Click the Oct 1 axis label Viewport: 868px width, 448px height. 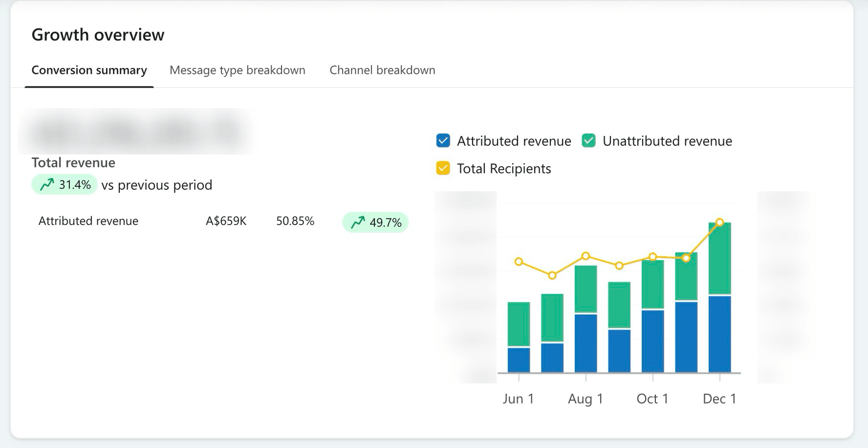coord(652,399)
